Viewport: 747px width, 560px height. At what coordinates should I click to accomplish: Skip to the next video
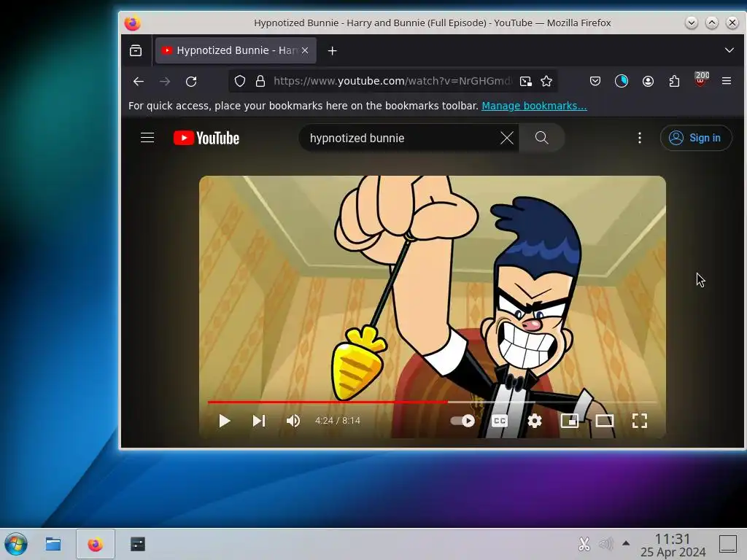tap(259, 421)
